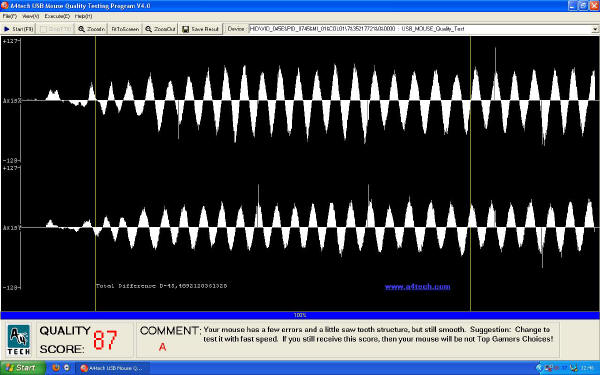Select FitToScreen in the toolbar
Screen dimensions: 600x375
125,29
